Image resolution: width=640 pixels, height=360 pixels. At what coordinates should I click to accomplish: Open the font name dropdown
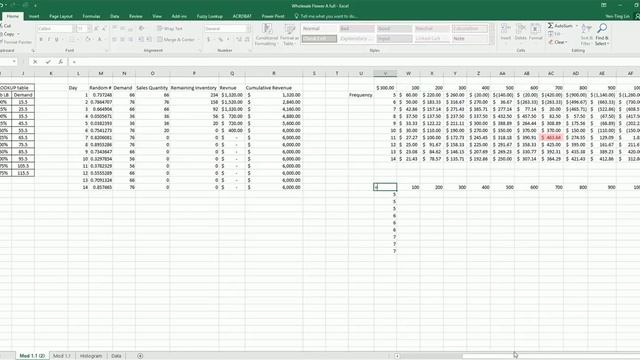[x=73, y=29]
